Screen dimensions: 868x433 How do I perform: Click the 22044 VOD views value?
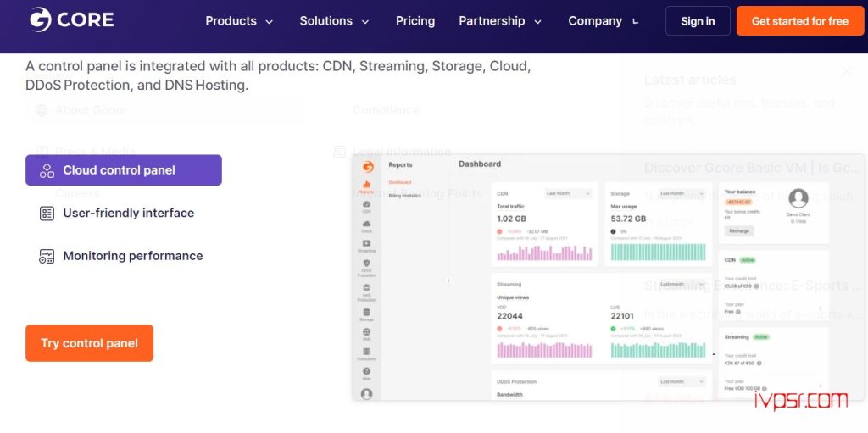[x=509, y=316]
